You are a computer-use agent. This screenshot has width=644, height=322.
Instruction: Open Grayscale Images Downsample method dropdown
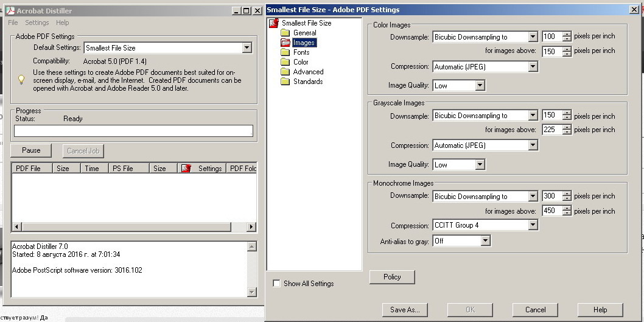coord(533,116)
